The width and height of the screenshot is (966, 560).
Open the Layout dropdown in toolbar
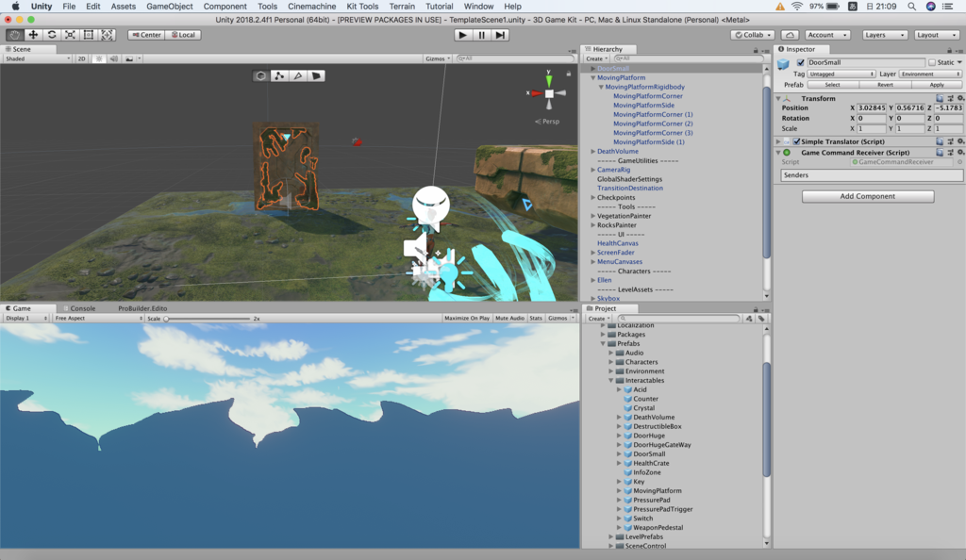click(x=937, y=35)
